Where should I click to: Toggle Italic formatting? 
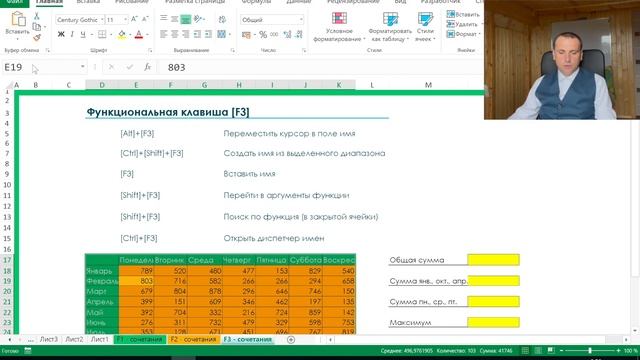[72, 34]
